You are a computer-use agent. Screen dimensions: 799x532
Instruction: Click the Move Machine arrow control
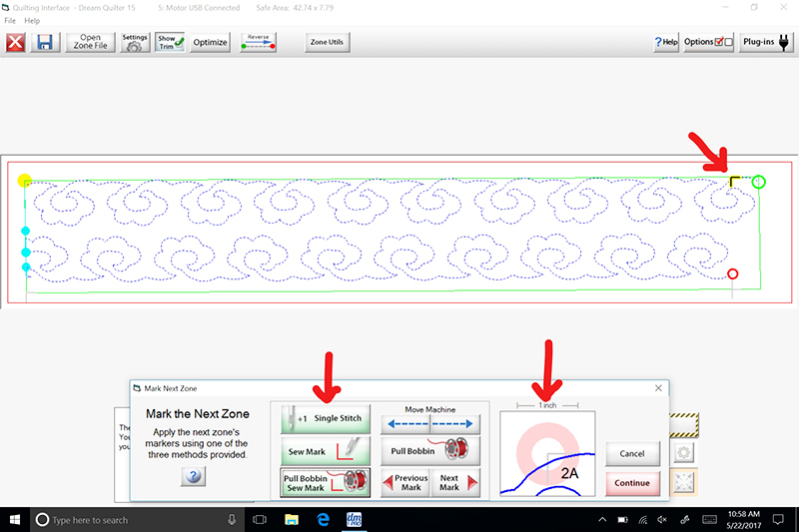pos(429,423)
